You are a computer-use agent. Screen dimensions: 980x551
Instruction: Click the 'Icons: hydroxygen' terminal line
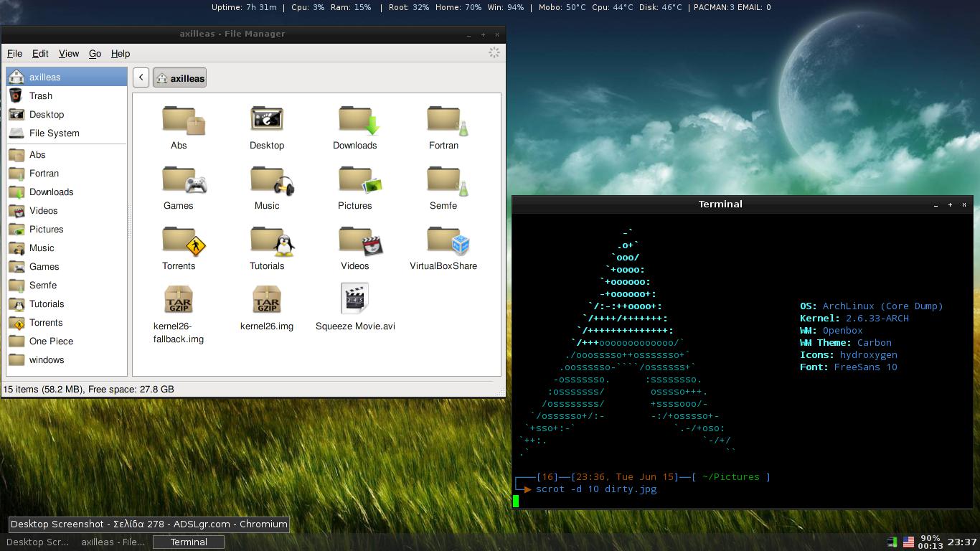coord(849,354)
